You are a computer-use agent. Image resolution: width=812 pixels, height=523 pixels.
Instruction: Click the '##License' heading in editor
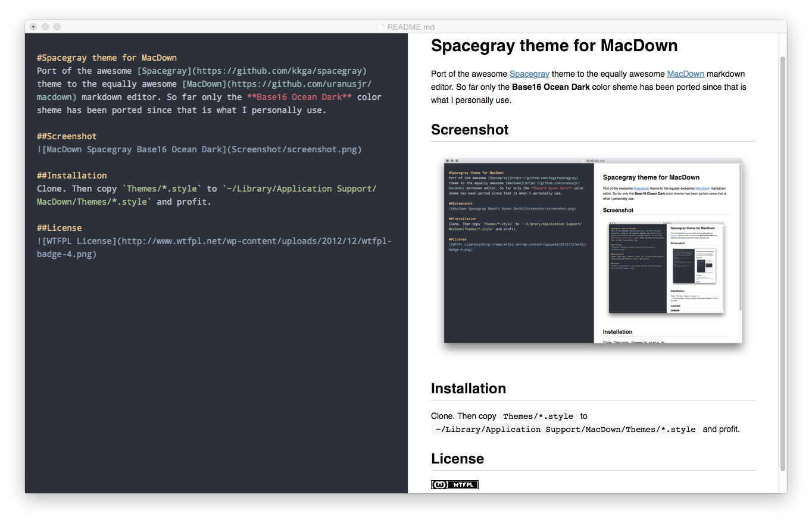tap(59, 228)
